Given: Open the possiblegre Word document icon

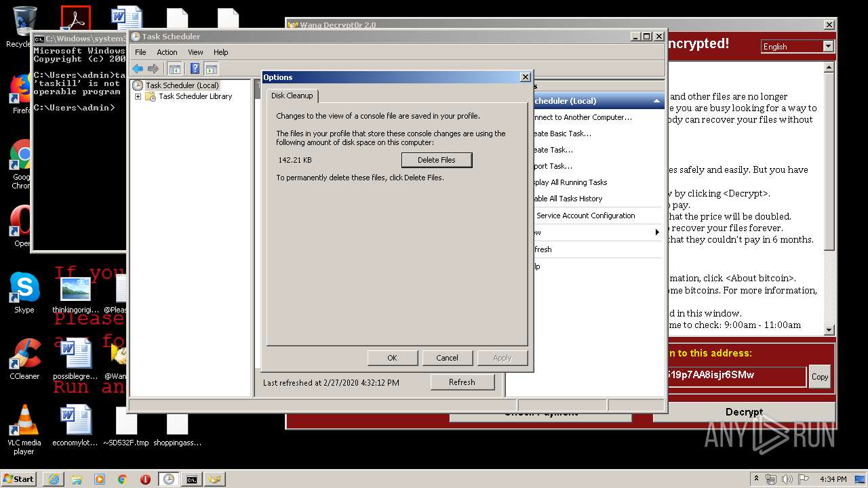Looking at the screenshot, I should 76,359.
